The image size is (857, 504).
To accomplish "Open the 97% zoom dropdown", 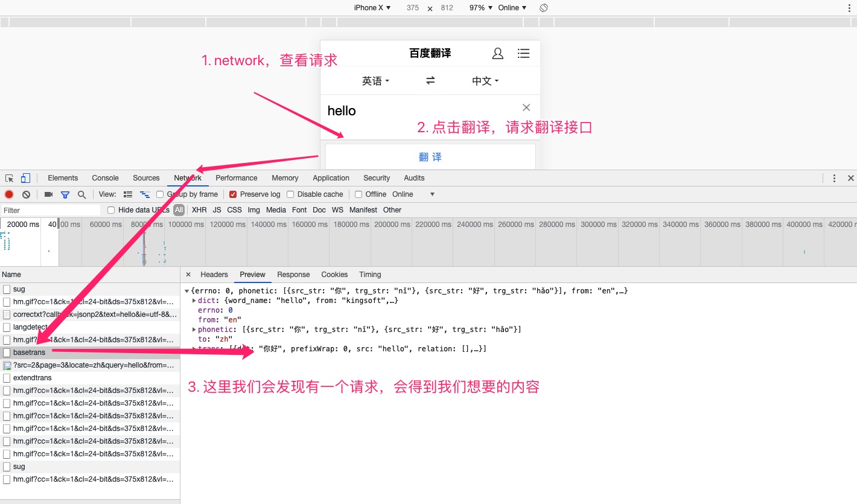I will (481, 8).
